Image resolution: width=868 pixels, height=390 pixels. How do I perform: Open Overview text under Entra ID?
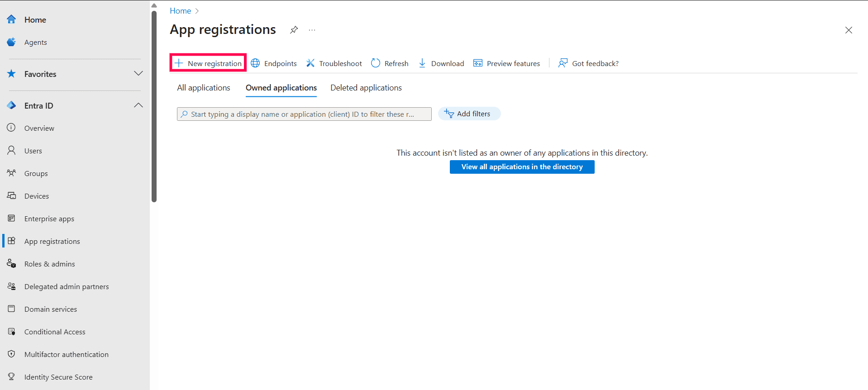[39, 128]
